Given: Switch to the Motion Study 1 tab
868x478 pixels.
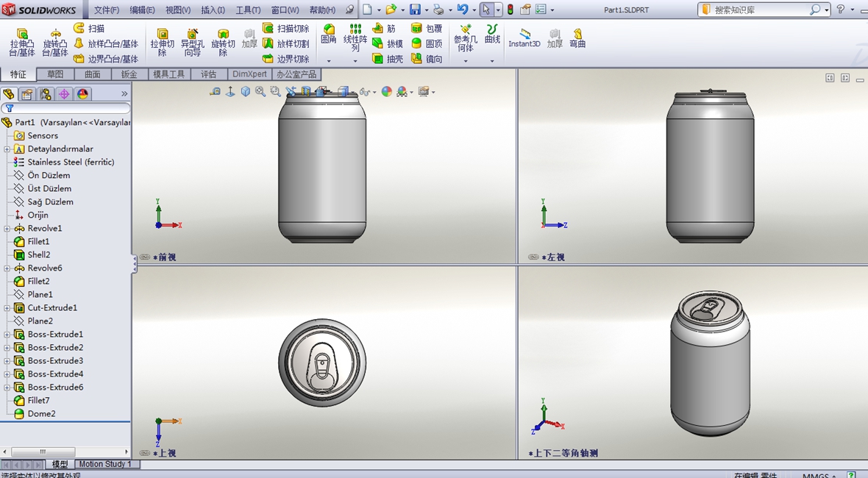Looking at the screenshot, I should 104,464.
